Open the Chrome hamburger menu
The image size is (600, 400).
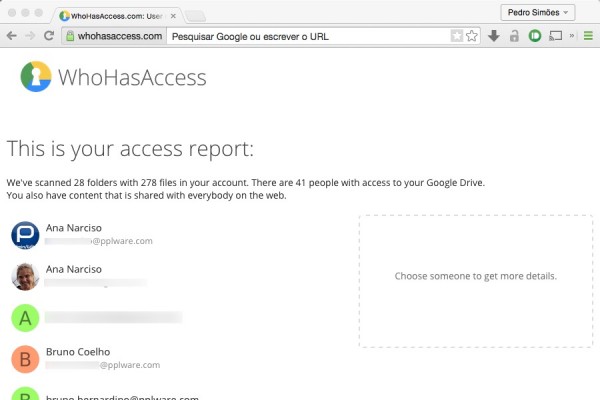pos(588,36)
